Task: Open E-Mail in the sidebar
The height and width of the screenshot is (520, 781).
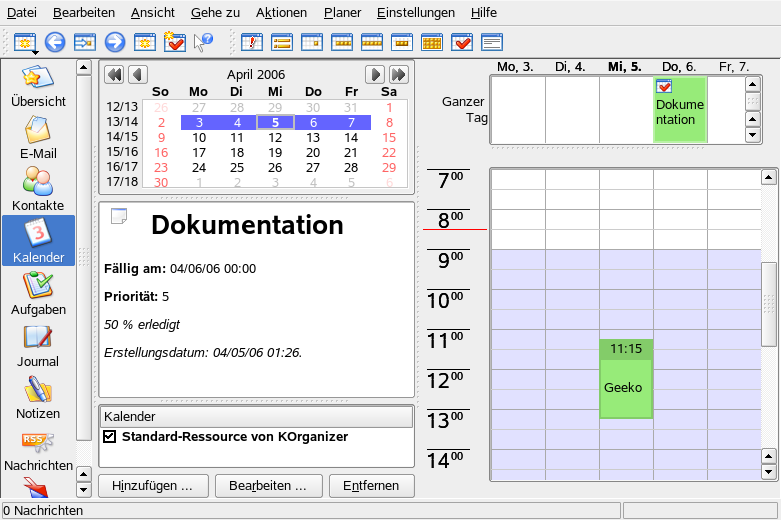Action: coord(38,138)
